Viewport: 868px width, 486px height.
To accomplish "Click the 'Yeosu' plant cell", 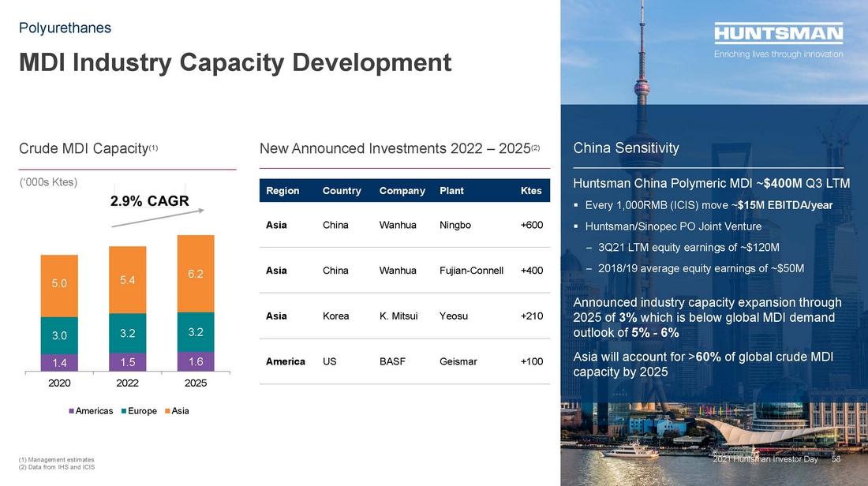I will tap(454, 316).
